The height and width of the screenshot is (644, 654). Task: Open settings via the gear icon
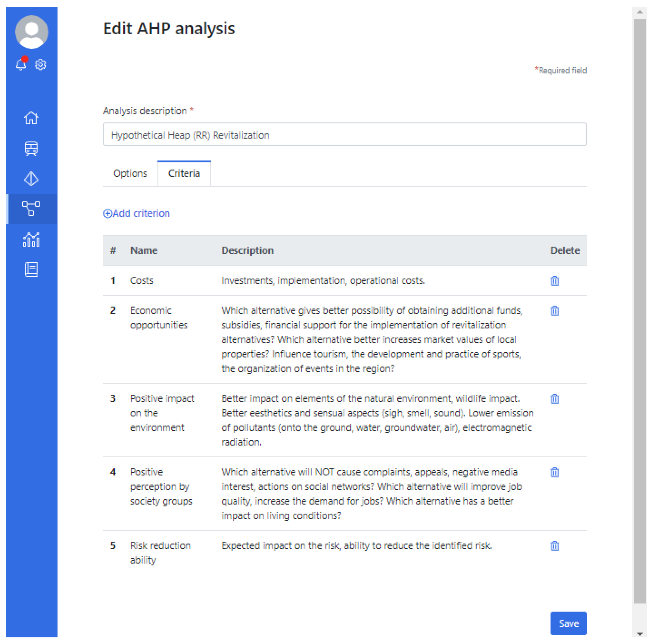[x=41, y=64]
